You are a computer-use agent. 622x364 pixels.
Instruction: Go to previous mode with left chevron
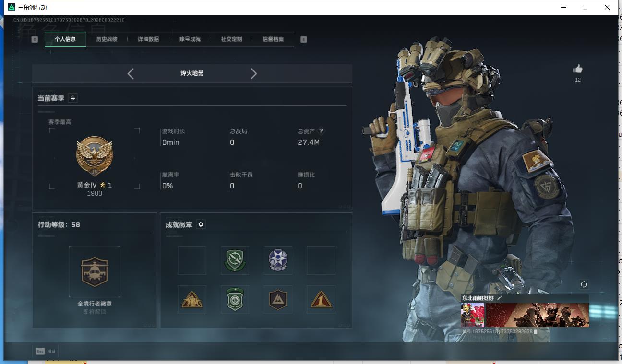point(131,73)
